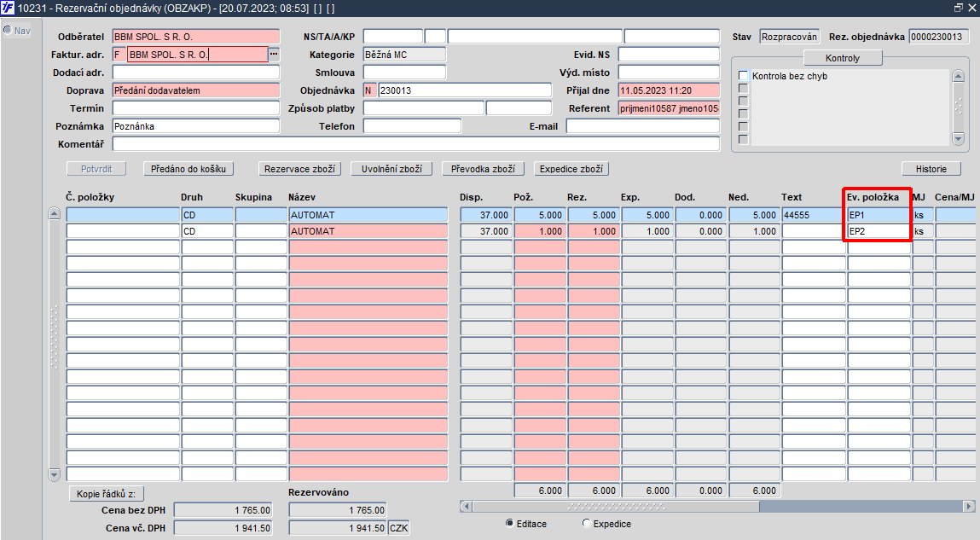The width and height of the screenshot is (980, 540).
Task: Select the Expedice radio button
Action: pyautogui.click(x=586, y=523)
